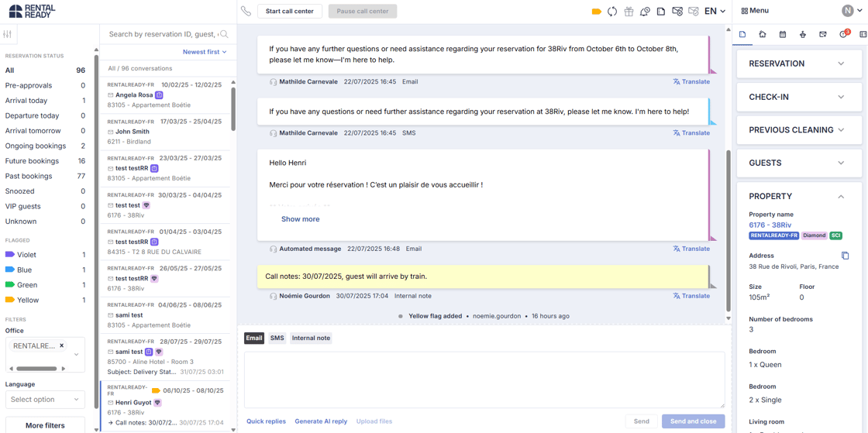
Task: Select the Past bookings status filter
Action: [x=45, y=176]
